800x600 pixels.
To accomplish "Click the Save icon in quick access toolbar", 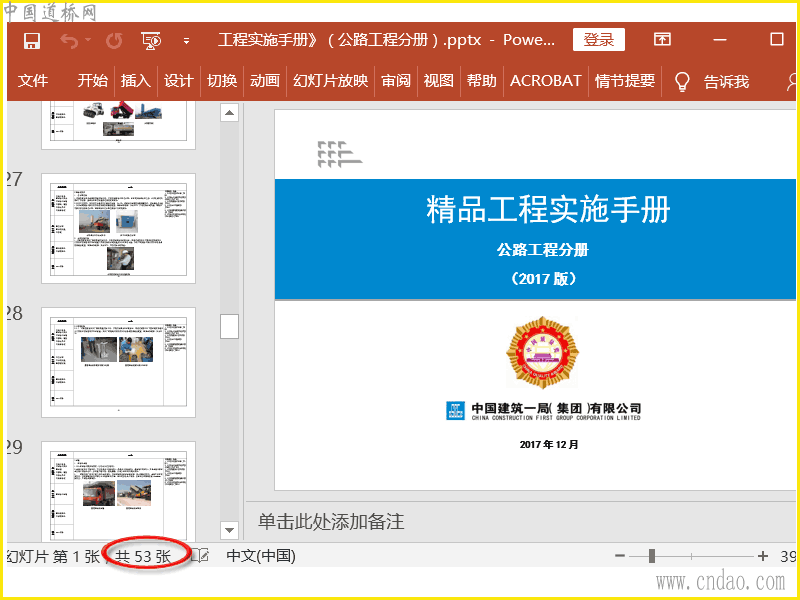I will (32, 40).
